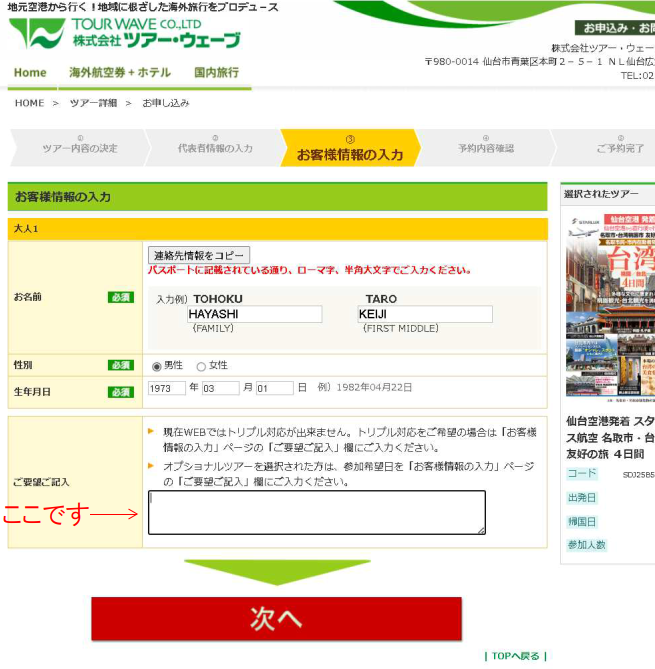Click the FIRST MIDDLE name input field
This screenshot has height=669, width=655.
click(x=425, y=314)
